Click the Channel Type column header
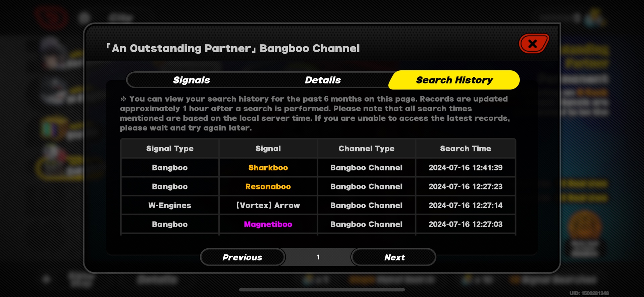This screenshot has width=644, height=297. click(366, 148)
